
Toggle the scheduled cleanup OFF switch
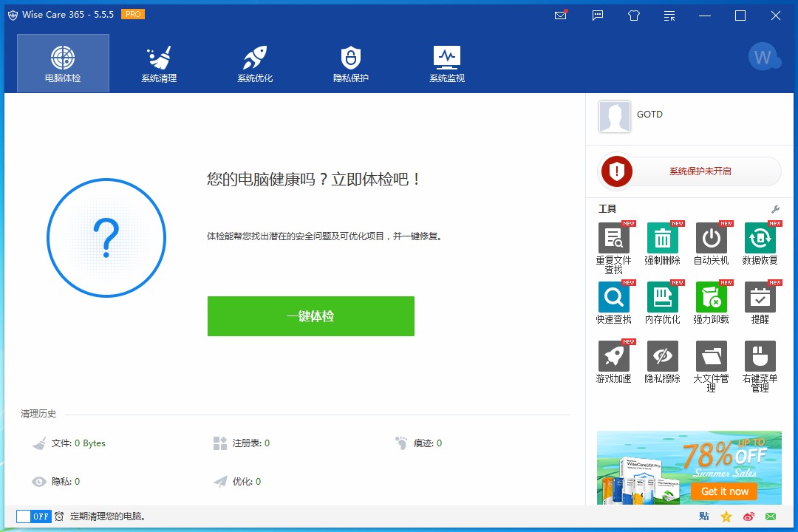[33, 516]
